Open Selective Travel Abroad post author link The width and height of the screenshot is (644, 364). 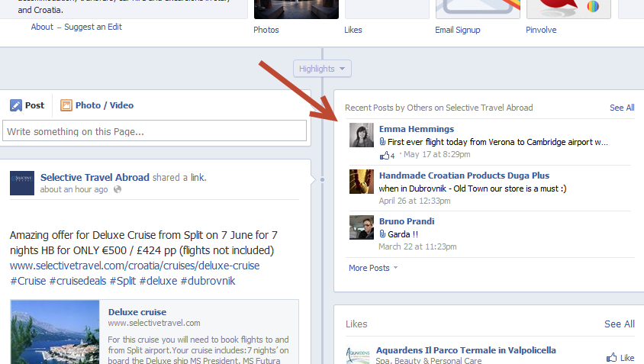(95, 178)
